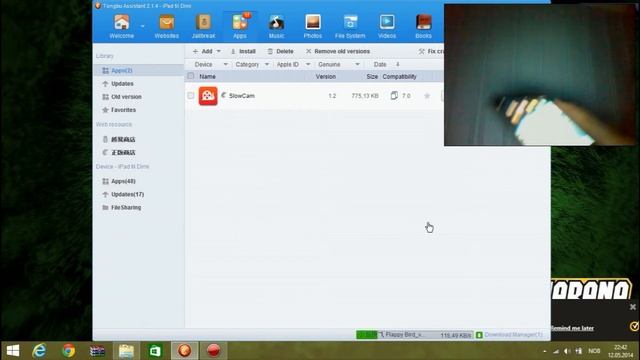This screenshot has height=360, width=640.
Task: Open the Welcome home icon
Action: click(122, 26)
